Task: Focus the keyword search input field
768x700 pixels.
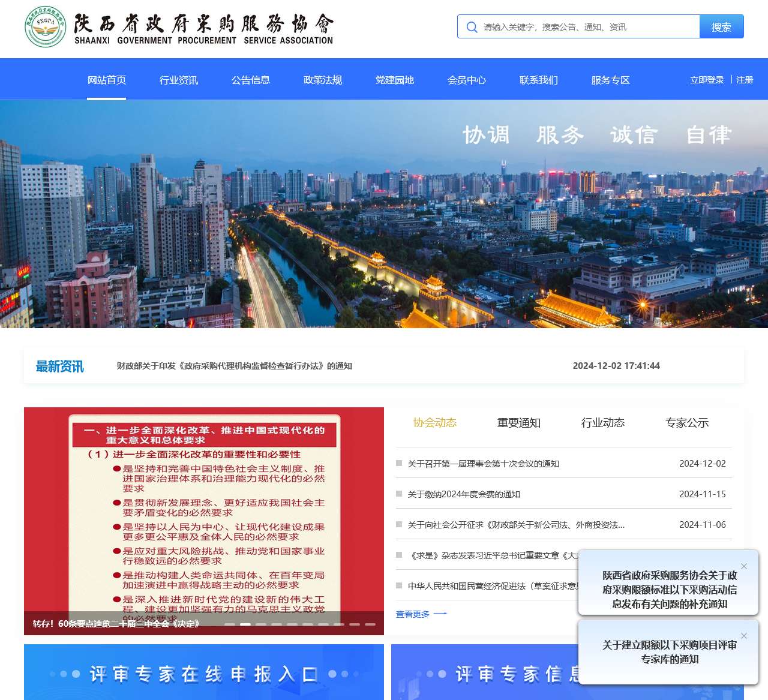Action: click(x=590, y=27)
